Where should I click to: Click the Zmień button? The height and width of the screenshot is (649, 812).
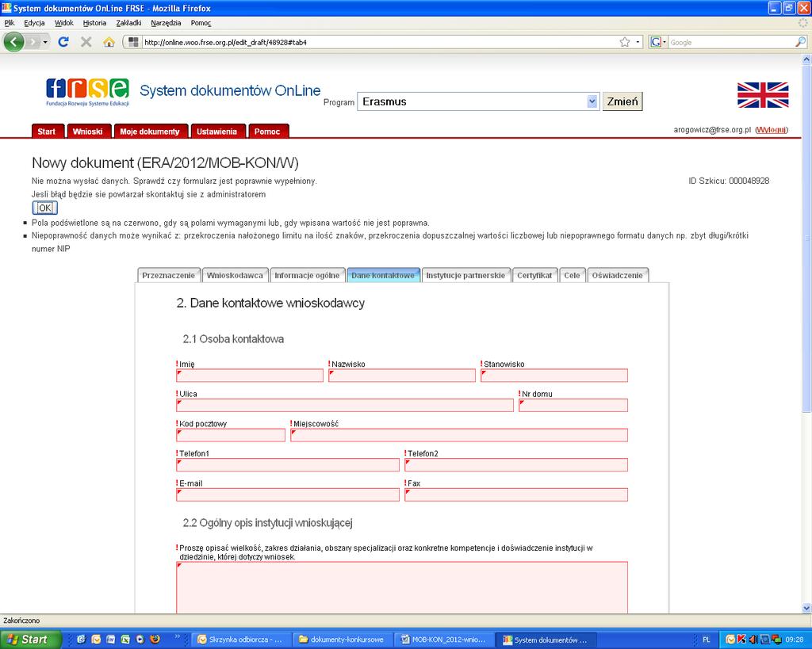tap(622, 101)
